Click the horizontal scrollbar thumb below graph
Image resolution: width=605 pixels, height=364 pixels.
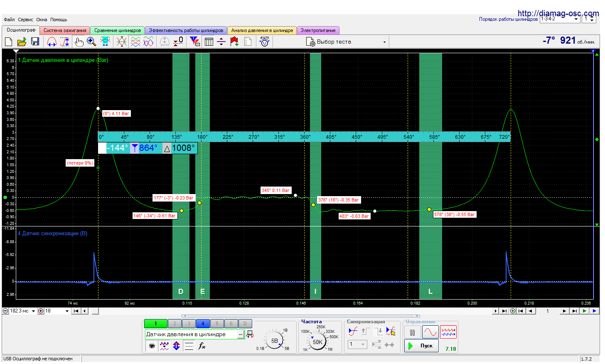click(95, 311)
